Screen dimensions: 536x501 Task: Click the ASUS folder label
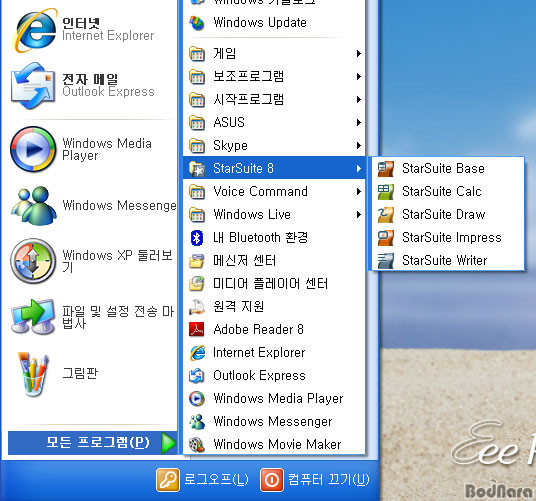229,122
